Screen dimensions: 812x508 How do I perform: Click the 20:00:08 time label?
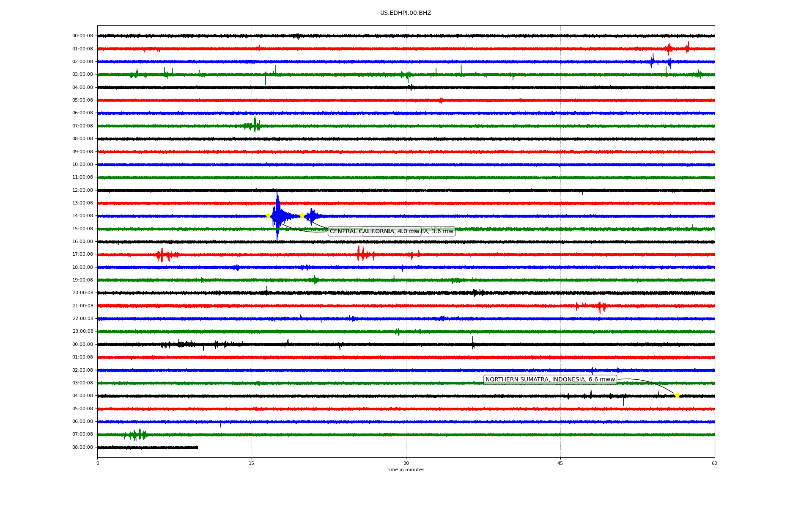(x=82, y=293)
